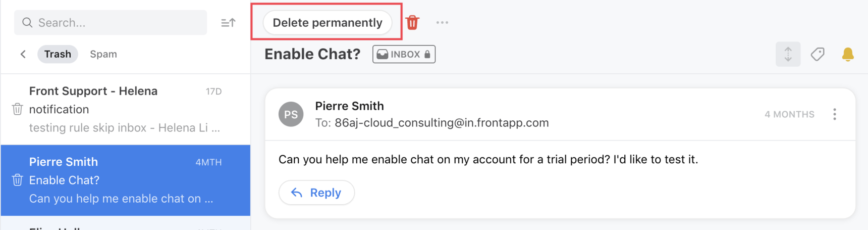Go back using the left chevron

click(23, 54)
